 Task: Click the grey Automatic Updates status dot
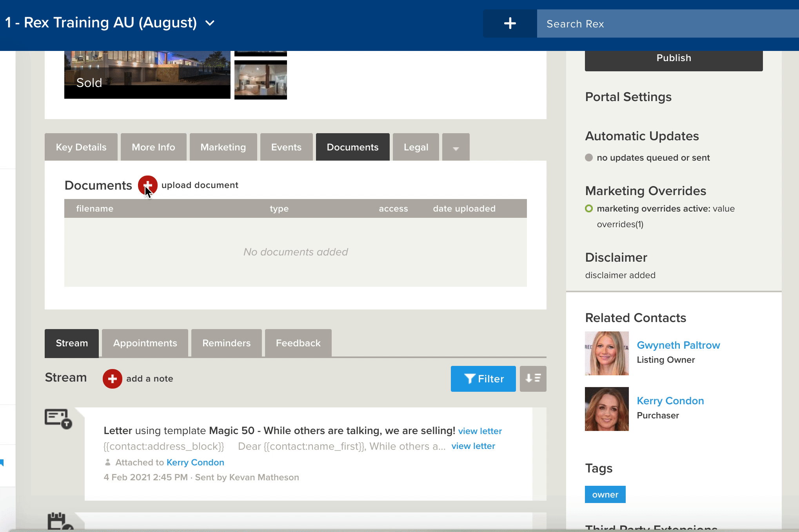tap(589, 157)
